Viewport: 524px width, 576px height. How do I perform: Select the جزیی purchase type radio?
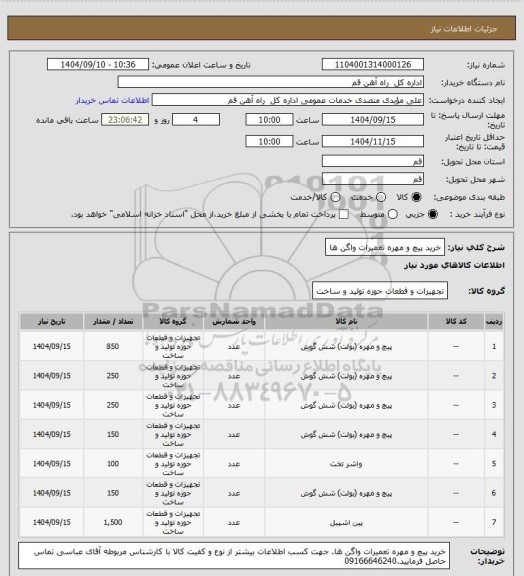click(433, 214)
